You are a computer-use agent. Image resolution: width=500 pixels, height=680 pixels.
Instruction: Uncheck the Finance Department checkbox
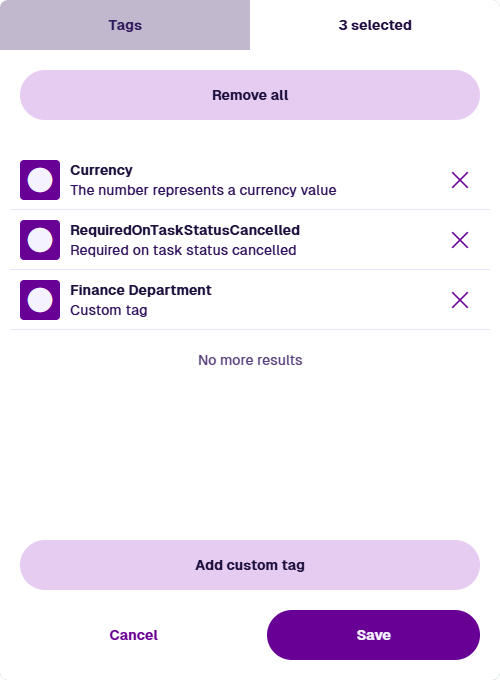pos(40,300)
